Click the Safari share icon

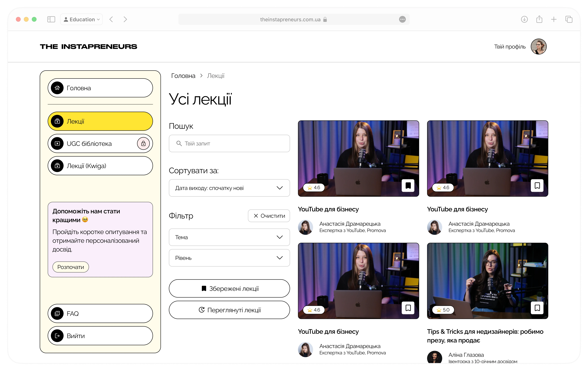click(x=539, y=19)
